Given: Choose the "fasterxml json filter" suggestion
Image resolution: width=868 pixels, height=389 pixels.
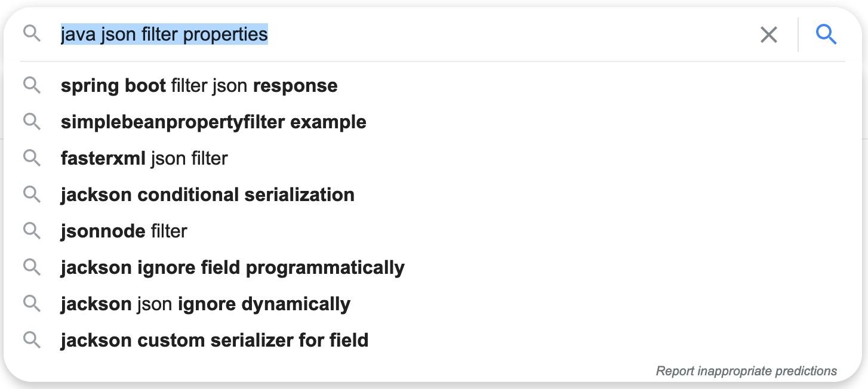Looking at the screenshot, I should (144, 159).
